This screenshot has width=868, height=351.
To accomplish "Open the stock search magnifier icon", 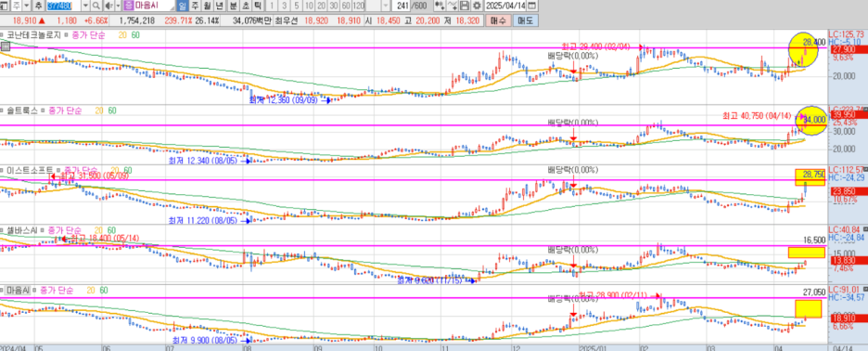I will pyautogui.click(x=96, y=6).
